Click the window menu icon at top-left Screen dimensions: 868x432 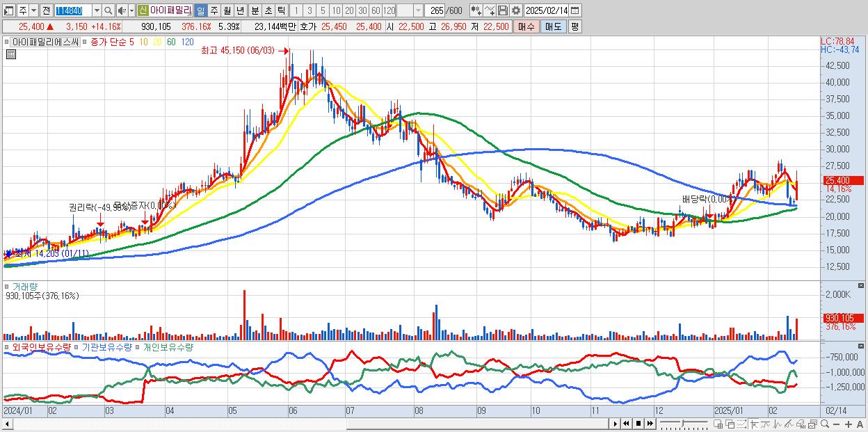click(8, 10)
